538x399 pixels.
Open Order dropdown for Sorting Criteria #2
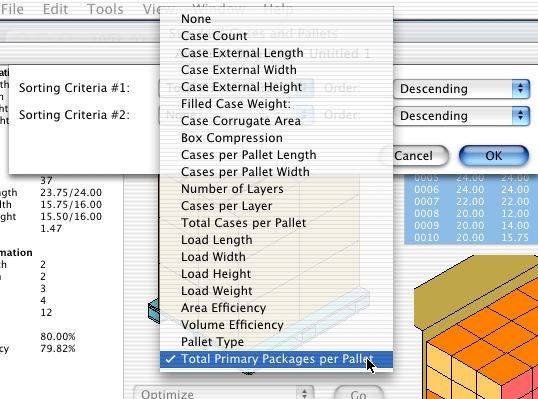[x=461, y=116]
